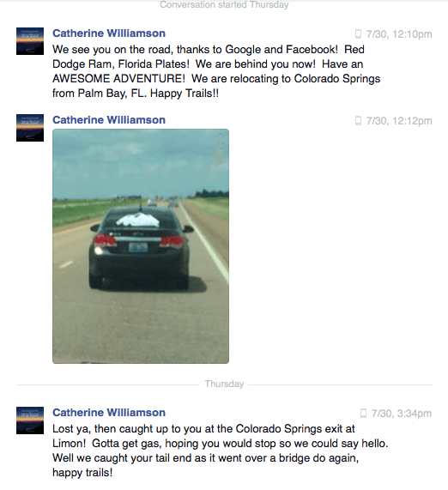Image resolution: width=448 pixels, height=490 pixels.
Task: Click the 'AWESOME ADVENTURE!' text in first message
Action: click(x=118, y=78)
